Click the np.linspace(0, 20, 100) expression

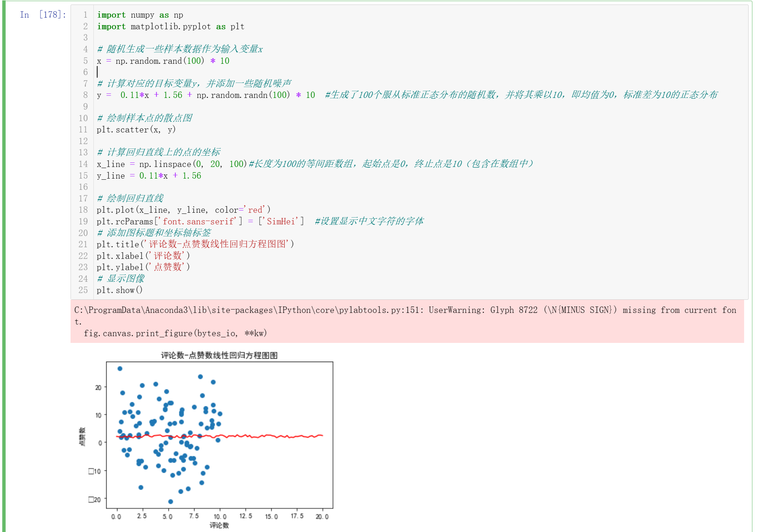(x=193, y=164)
